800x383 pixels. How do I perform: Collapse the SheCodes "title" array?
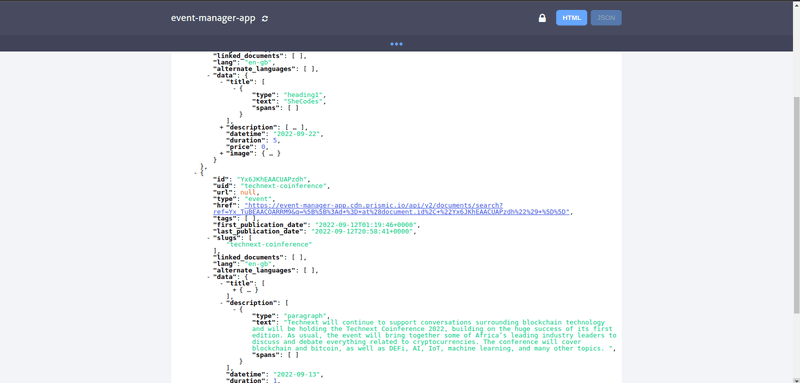click(x=221, y=82)
